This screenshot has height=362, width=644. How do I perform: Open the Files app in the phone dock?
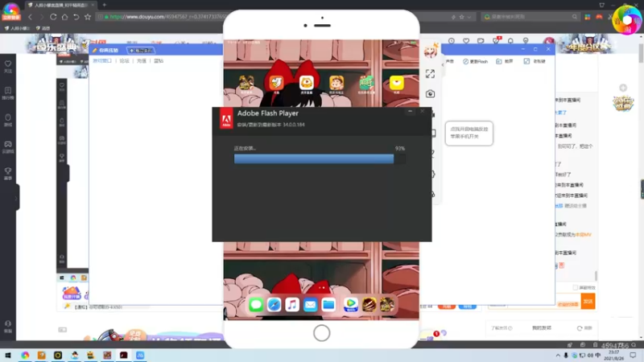328,305
